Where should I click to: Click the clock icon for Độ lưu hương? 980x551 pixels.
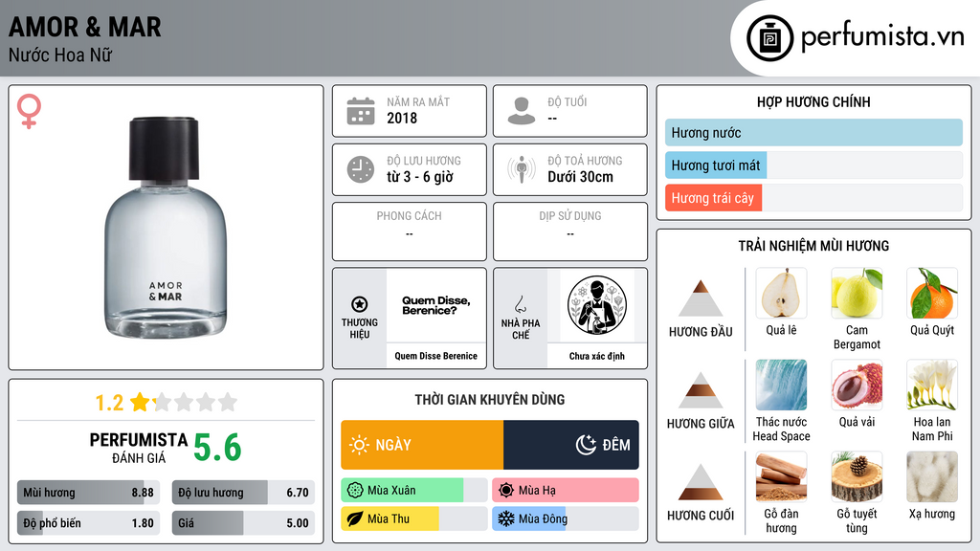point(361,169)
